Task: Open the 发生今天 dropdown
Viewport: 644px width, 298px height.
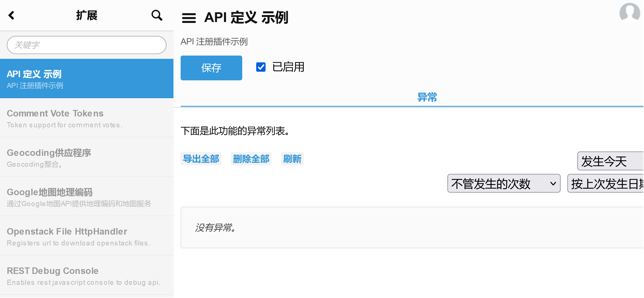Action: tap(610, 161)
